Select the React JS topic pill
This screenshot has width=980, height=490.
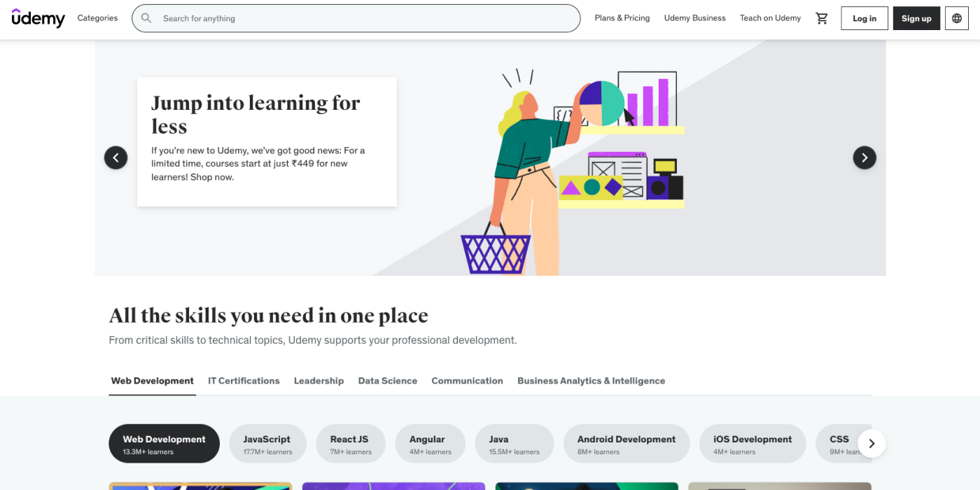coord(351,444)
